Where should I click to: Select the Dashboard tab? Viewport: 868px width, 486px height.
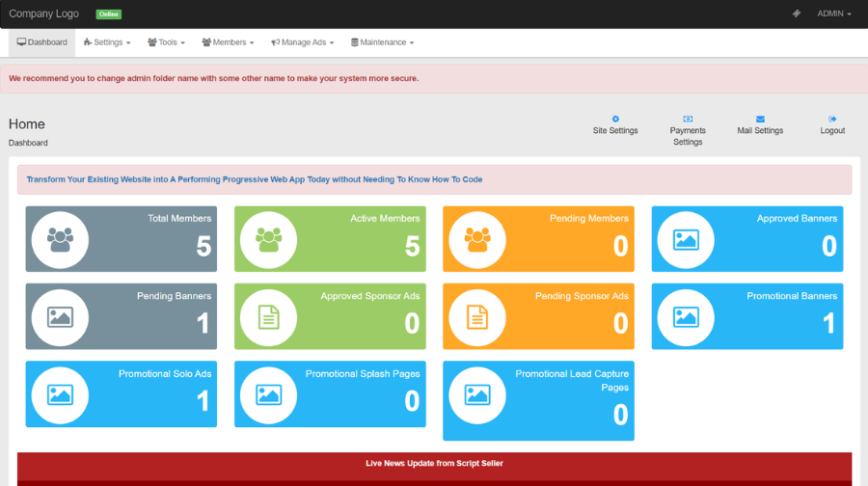[x=42, y=42]
